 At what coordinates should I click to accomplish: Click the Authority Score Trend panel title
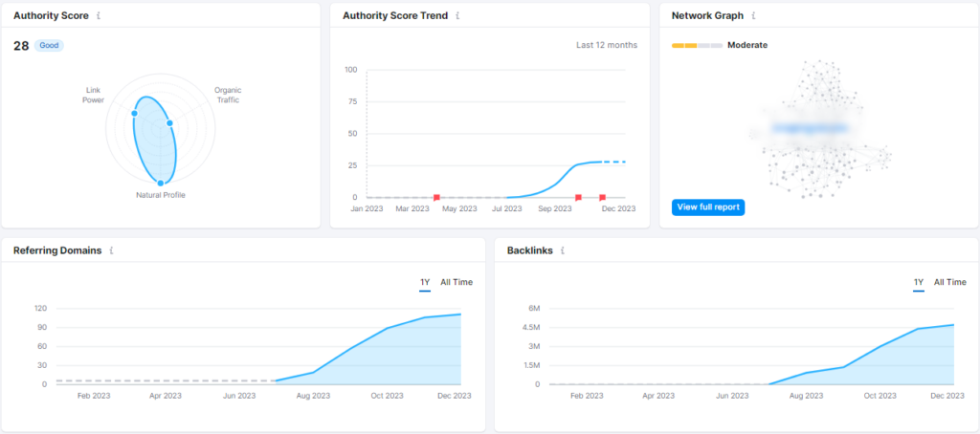(x=395, y=15)
